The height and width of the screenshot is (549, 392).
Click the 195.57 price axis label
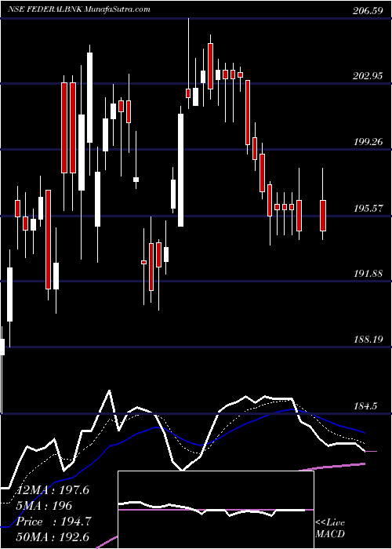pos(367,208)
